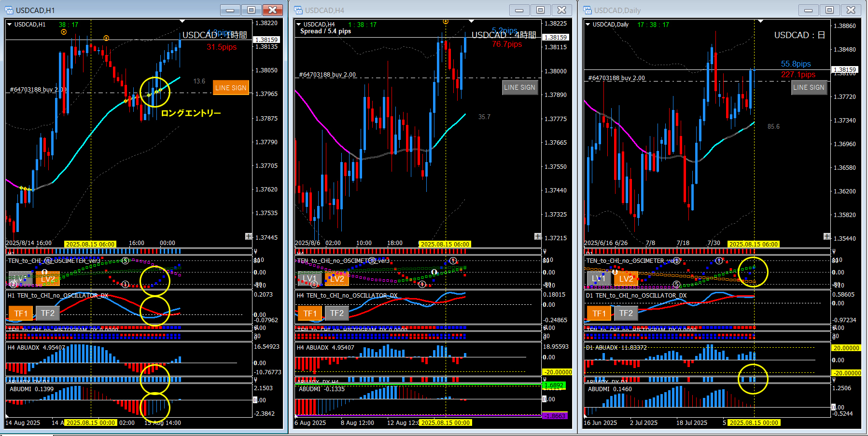Toggle LV1 in the H4 oscimeter panel
This screenshot has height=436, width=868.
(310, 278)
